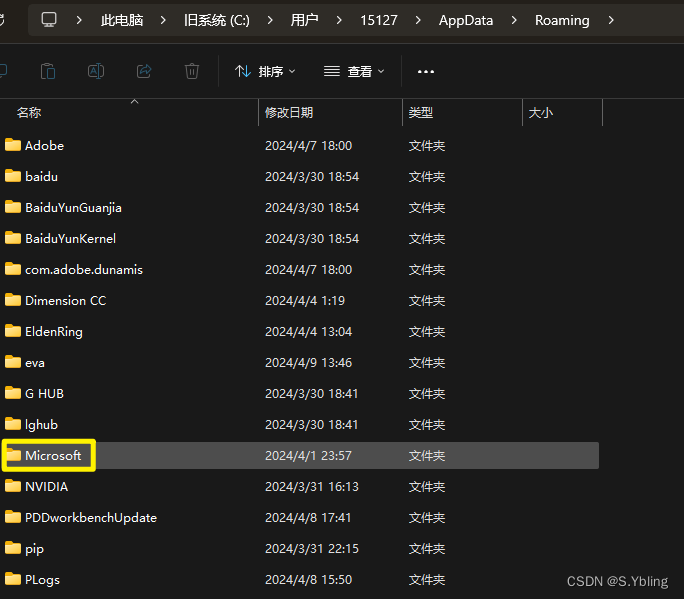The width and height of the screenshot is (684, 599).
Task: Go to 用户 breadcrumb segment
Action: pos(304,20)
